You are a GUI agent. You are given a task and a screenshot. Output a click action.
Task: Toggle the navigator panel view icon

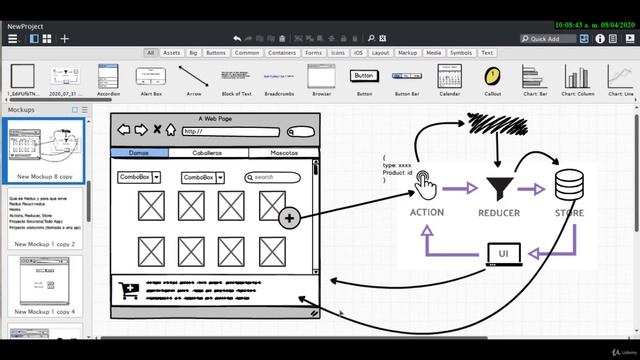tap(34, 39)
